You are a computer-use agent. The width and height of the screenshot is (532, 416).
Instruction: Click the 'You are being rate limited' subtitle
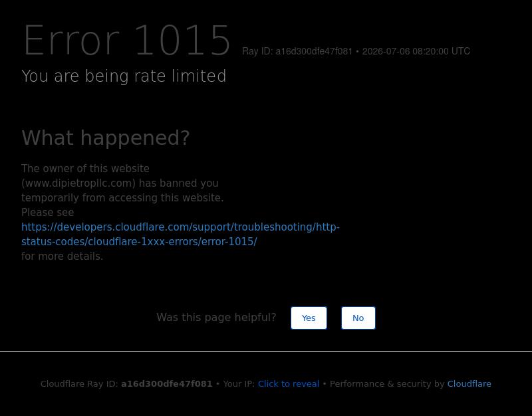[124, 76]
